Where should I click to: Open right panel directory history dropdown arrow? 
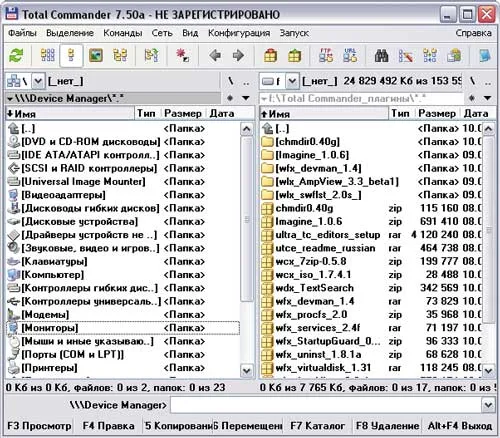(487, 98)
